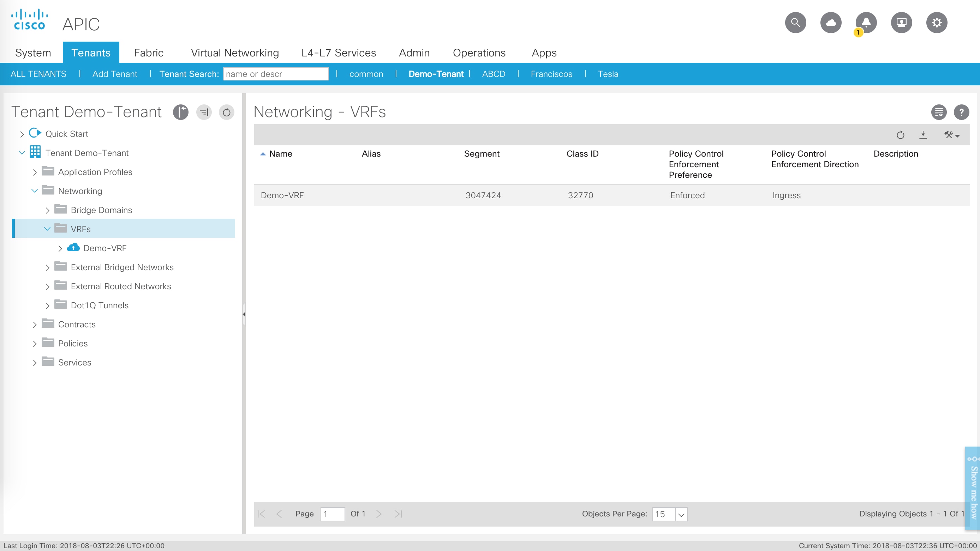Expand the Bridge Domains folder

(47, 210)
